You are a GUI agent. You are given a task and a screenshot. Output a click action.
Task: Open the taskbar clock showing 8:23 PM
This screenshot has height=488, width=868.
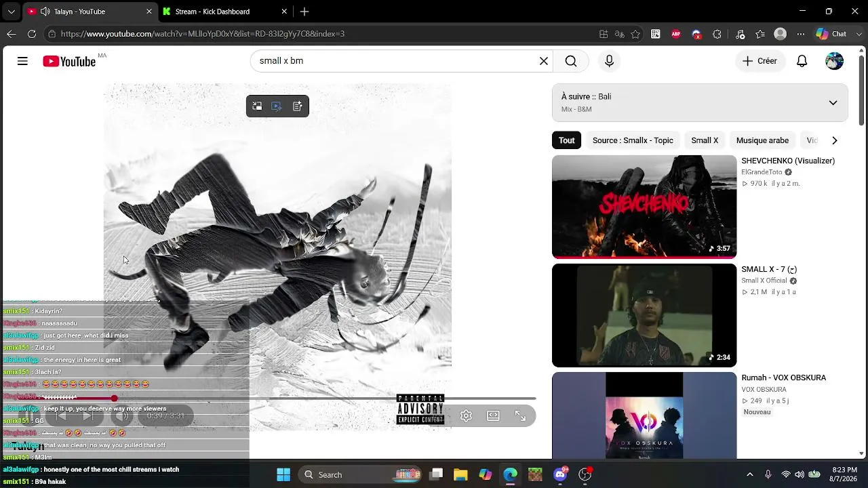tap(844, 474)
